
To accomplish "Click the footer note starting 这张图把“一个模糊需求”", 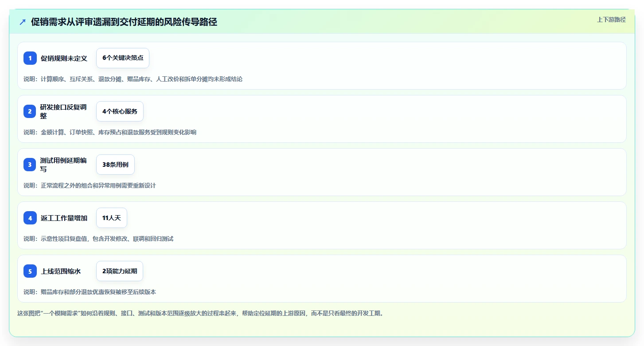I will click(200, 313).
